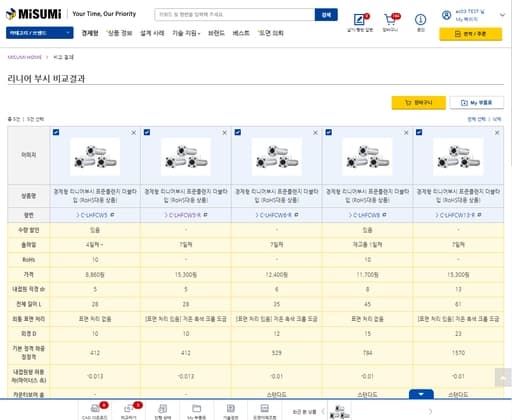
Task: Click the 15,300 price cell for C-LHFCW5-R
Action: (x=186, y=275)
